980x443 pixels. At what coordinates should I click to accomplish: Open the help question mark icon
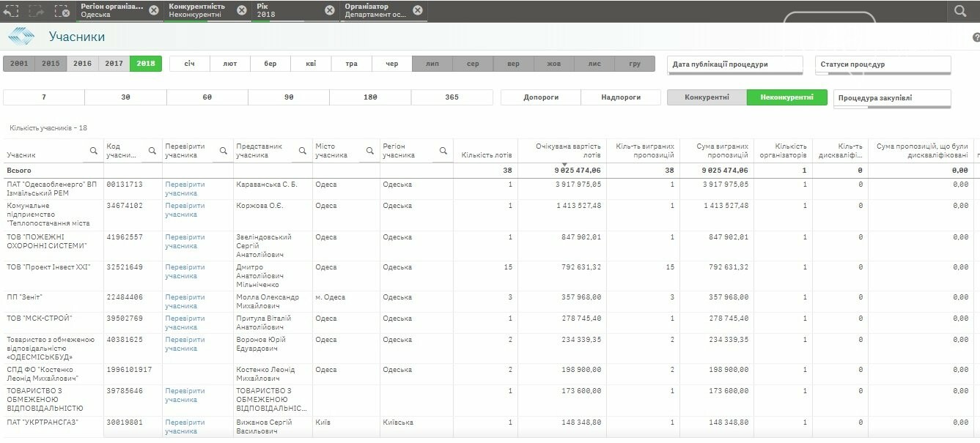coord(976,37)
